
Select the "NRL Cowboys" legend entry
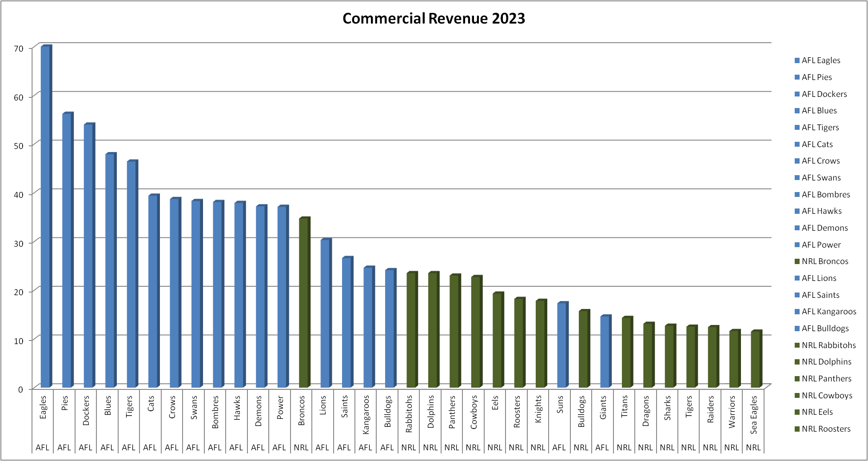click(824, 396)
